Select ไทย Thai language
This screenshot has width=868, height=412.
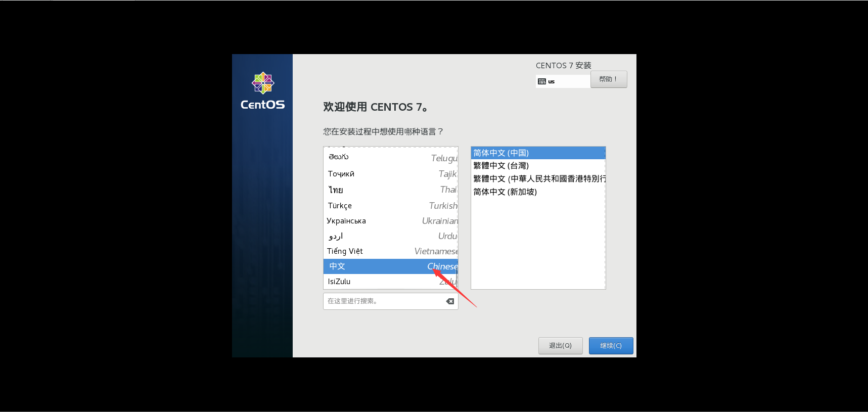click(x=390, y=190)
